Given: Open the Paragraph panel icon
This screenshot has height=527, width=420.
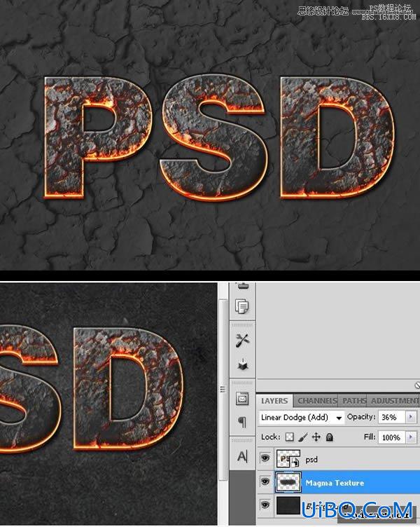Looking at the screenshot, I should (242, 421).
